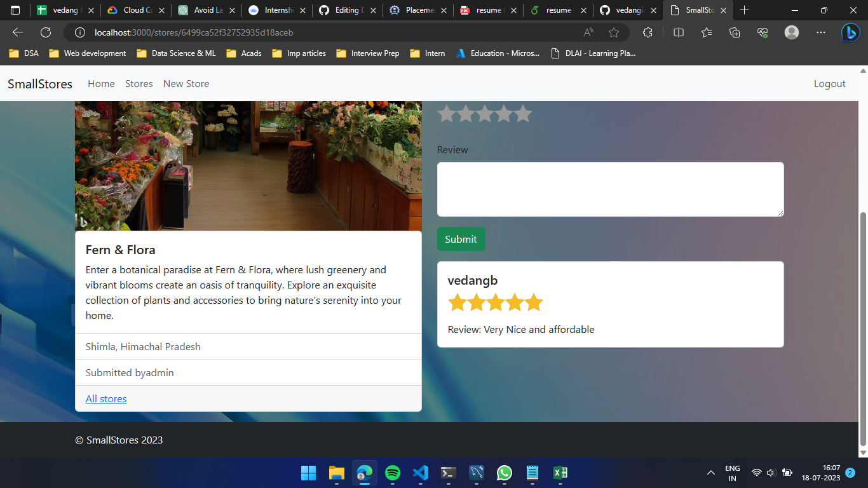Follow the All stores link

(x=105, y=398)
